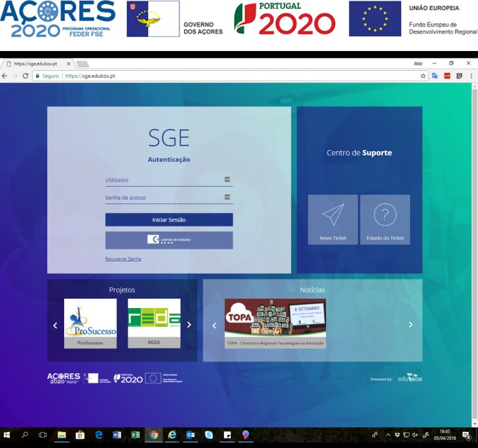The image size is (478, 448).
Task: Open Estado do Ticket question mark tile
Action: click(385, 215)
